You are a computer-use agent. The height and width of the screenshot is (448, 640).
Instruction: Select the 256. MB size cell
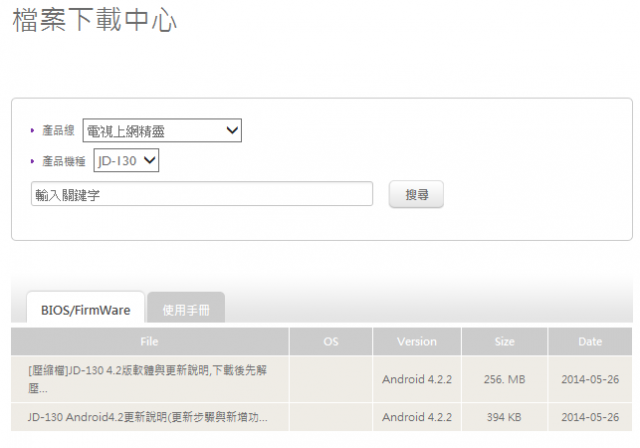[504, 379]
